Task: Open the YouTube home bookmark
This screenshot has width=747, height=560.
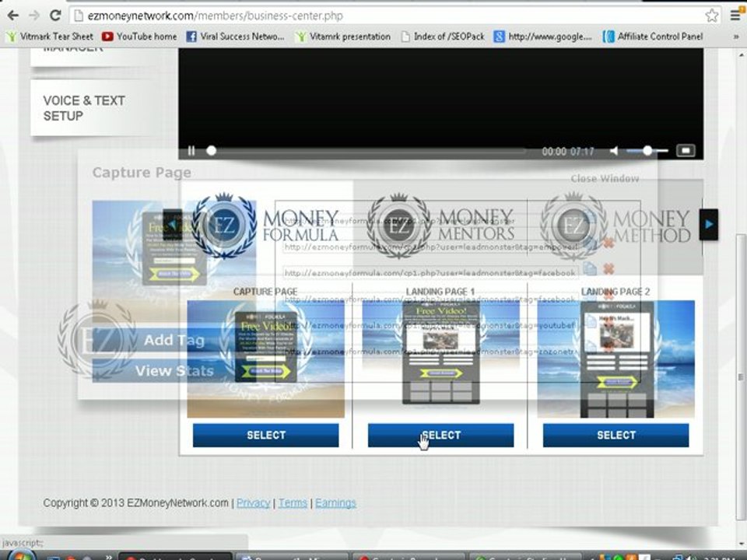Action: [x=139, y=37]
